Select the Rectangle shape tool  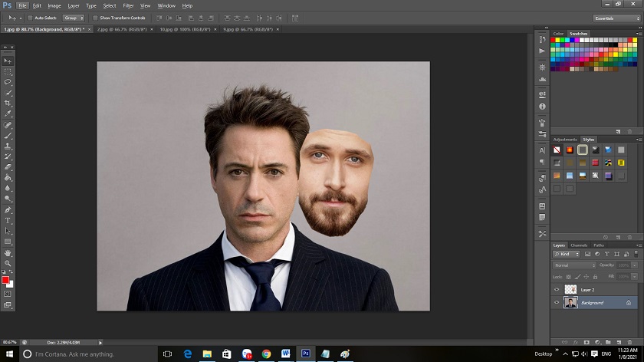pos(8,242)
